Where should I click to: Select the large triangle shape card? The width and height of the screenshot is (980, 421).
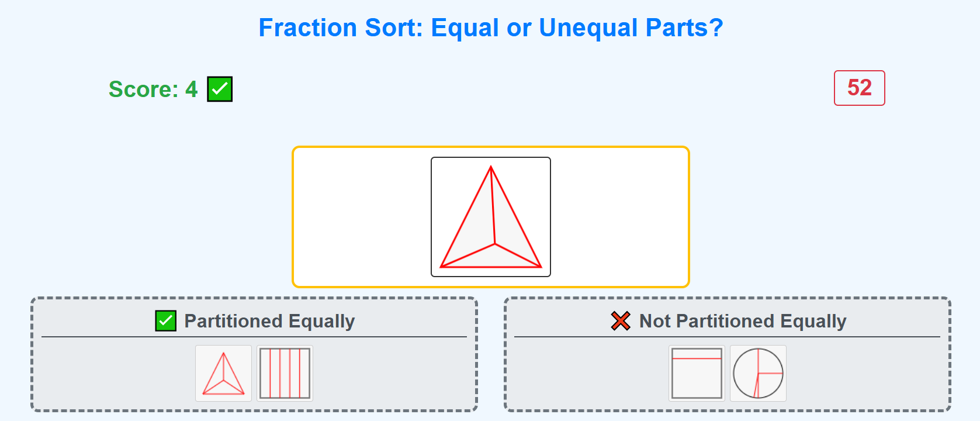(491, 217)
